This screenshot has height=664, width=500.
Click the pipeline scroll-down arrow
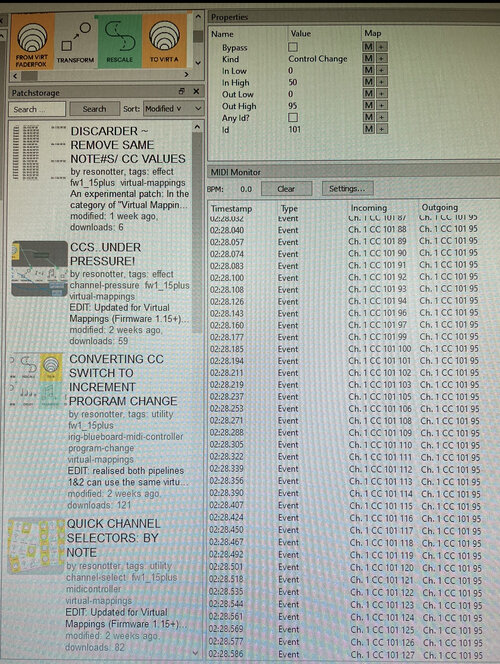pyautogui.click(x=198, y=63)
